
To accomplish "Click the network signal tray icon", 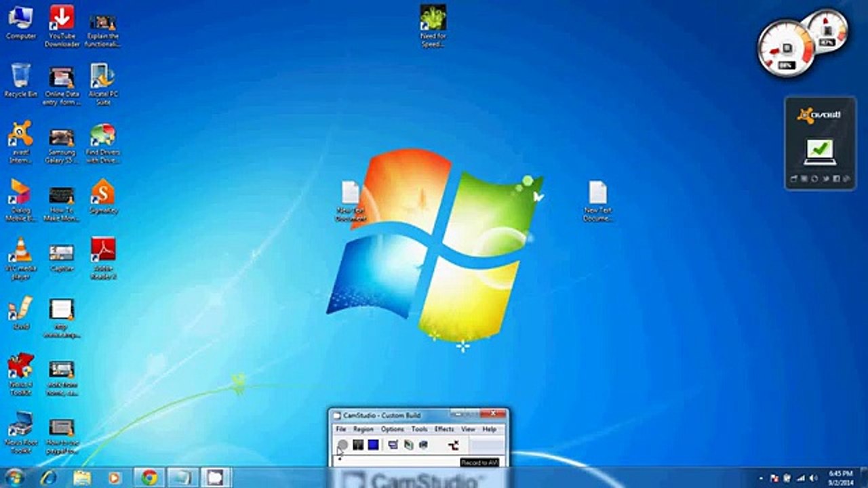I will tap(800, 478).
